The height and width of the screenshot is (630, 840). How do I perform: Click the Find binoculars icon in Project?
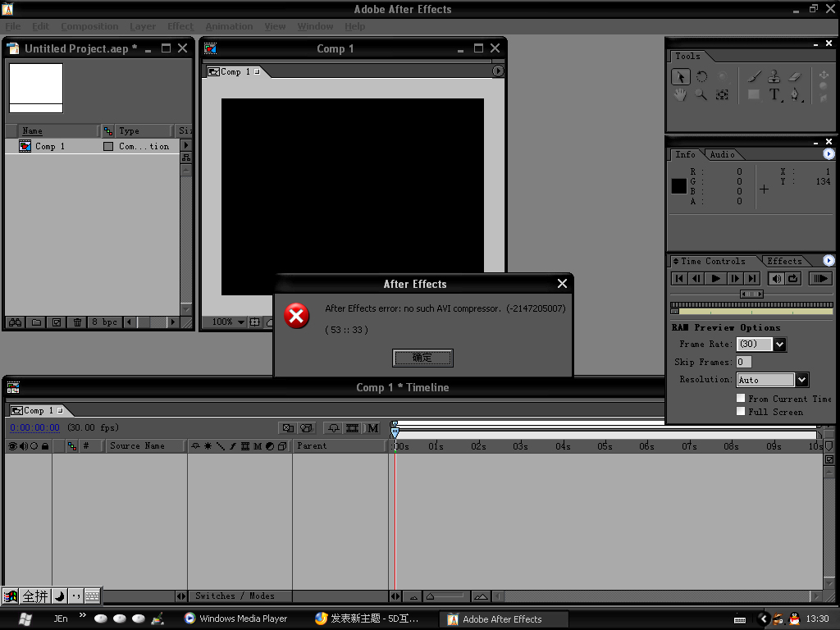click(16, 322)
